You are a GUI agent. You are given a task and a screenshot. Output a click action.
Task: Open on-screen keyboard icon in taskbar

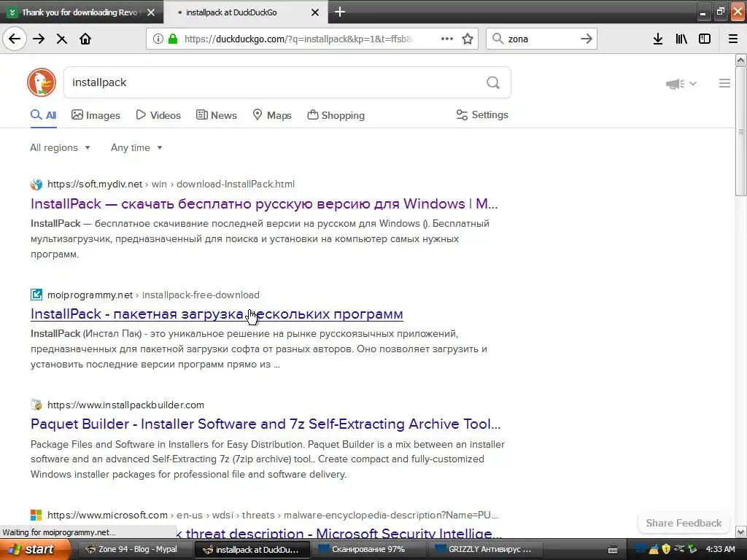pyautogui.click(x=613, y=550)
